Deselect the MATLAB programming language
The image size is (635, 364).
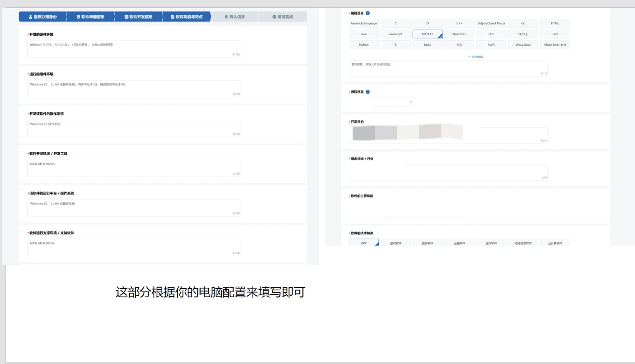427,34
